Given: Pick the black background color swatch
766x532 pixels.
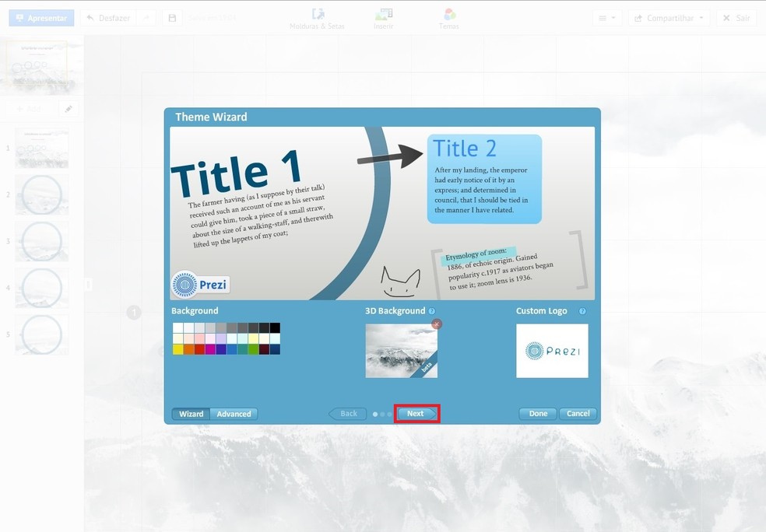Looking at the screenshot, I should pyautogui.click(x=275, y=327).
